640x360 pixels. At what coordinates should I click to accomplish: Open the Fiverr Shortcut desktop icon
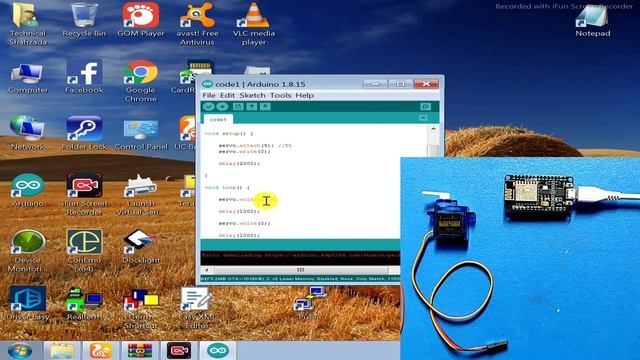tap(140, 309)
